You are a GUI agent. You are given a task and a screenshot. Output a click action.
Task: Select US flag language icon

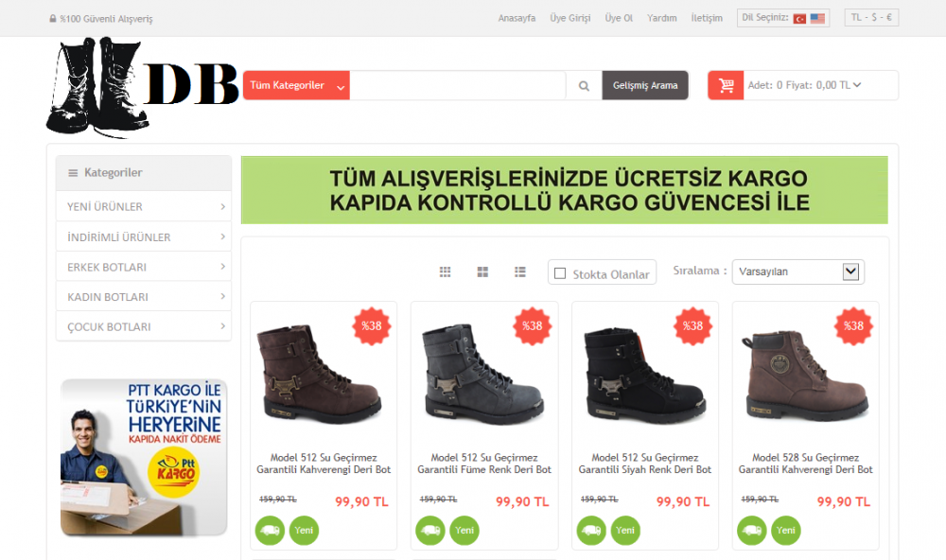click(817, 19)
